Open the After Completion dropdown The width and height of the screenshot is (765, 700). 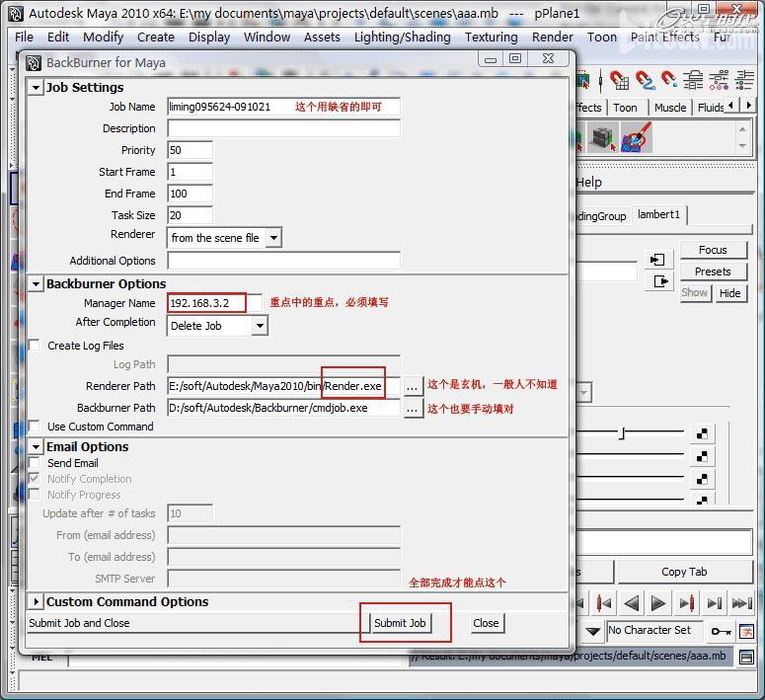pyautogui.click(x=260, y=326)
